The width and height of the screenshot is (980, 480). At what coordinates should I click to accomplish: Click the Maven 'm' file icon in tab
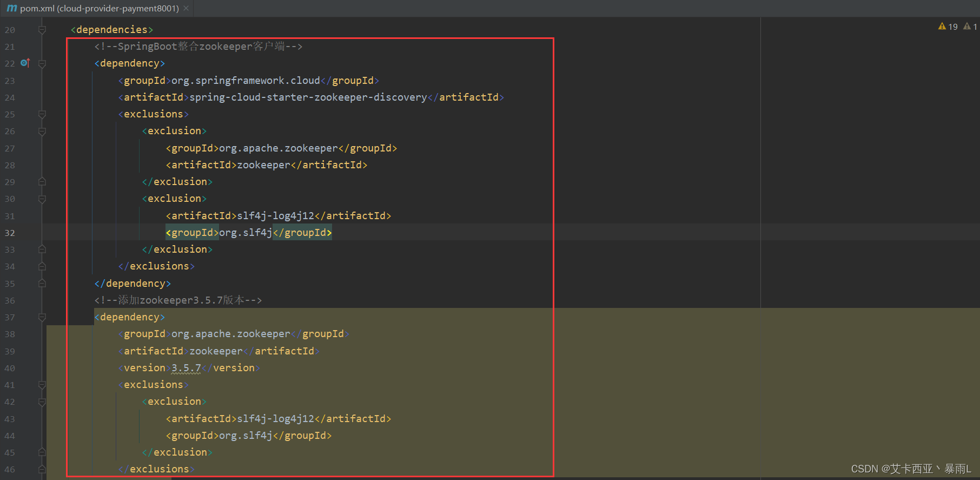pos(11,8)
